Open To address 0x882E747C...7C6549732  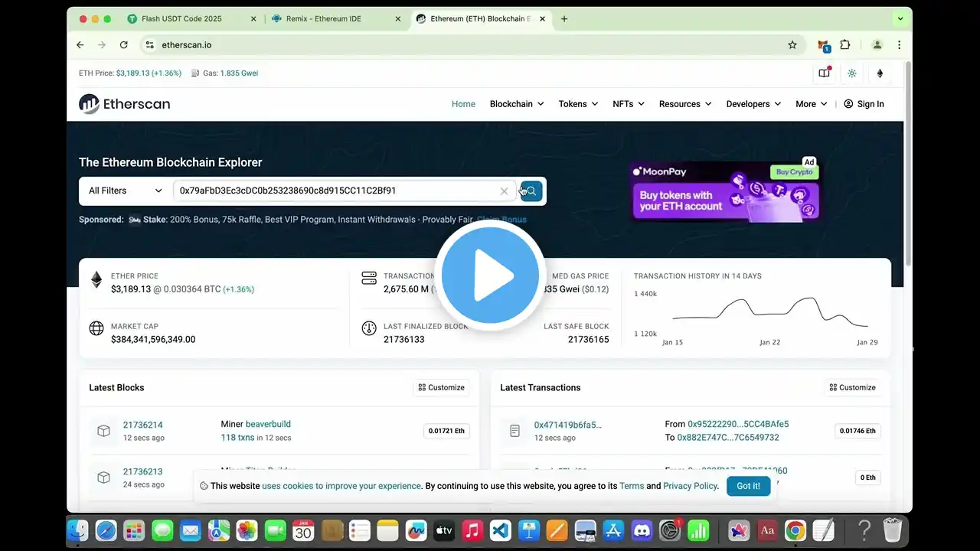728,438
